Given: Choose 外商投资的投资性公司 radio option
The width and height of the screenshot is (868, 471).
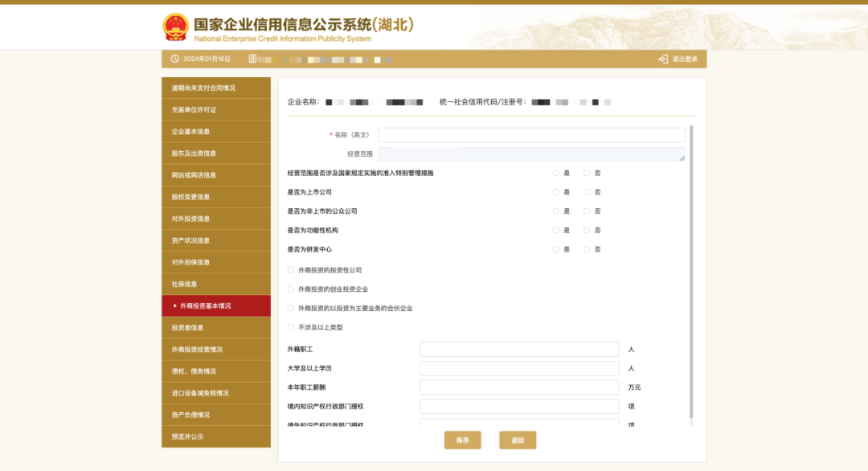Looking at the screenshot, I should tap(291, 270).
